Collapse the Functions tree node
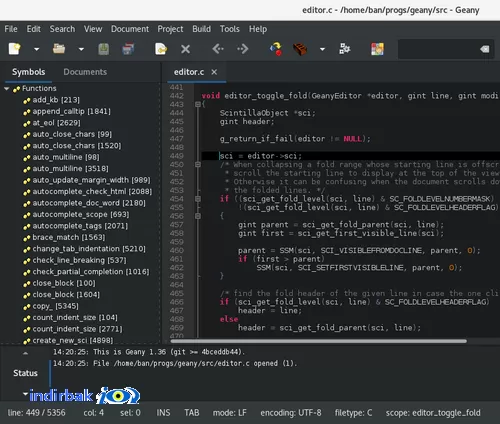This screenshot has width=500, height=424. coord(7,89)
